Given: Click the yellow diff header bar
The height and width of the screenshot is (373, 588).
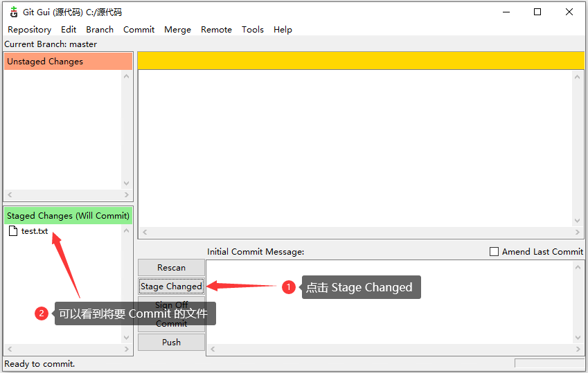Looking at the screenshot, I should tap(361, 61).
